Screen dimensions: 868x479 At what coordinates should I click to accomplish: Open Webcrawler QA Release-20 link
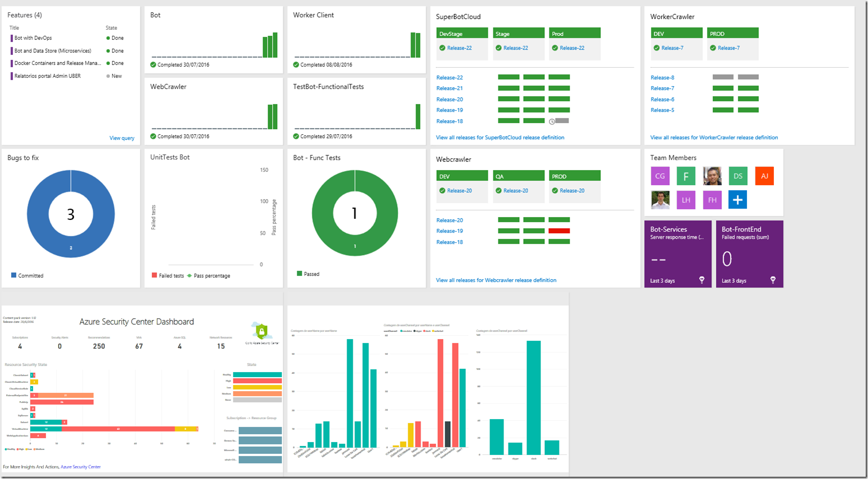[x=516, y=191]
